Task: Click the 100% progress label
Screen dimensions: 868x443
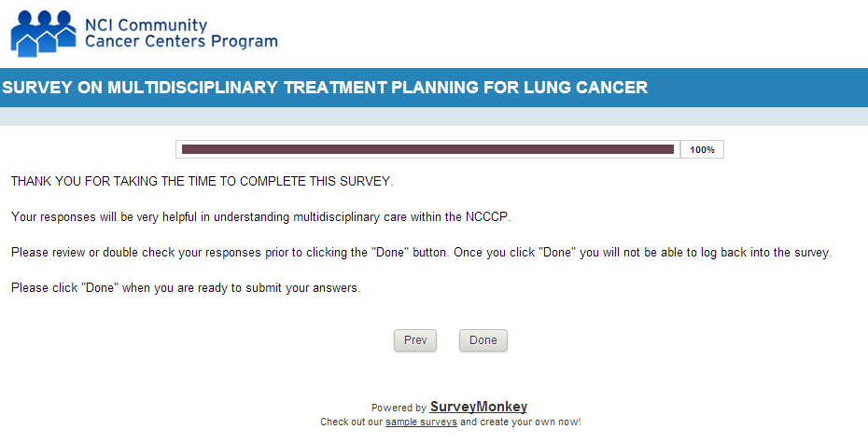Action: click(x=702, y=149)
